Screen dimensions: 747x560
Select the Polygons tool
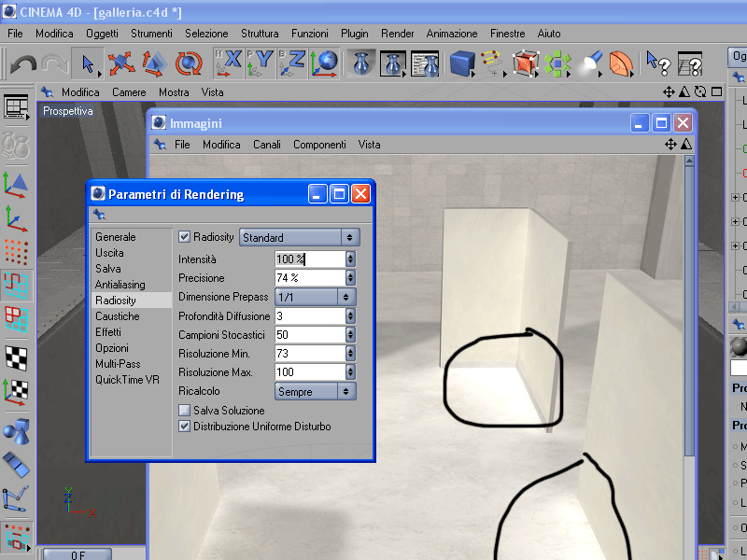coord(16,318)
